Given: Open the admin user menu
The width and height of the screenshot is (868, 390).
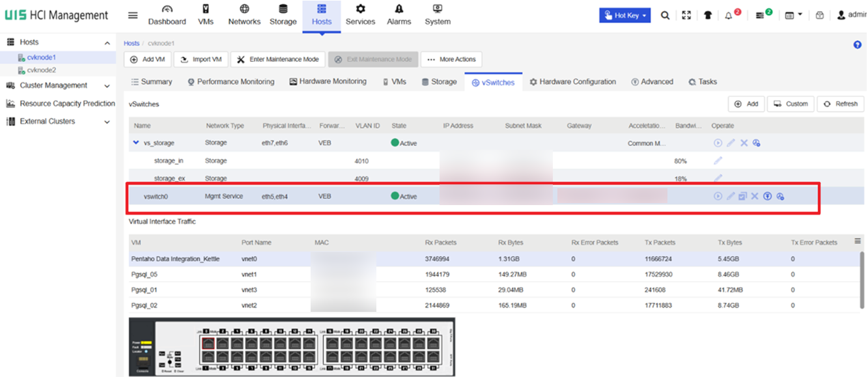Looking at the screenshot, I should [852, 16].
